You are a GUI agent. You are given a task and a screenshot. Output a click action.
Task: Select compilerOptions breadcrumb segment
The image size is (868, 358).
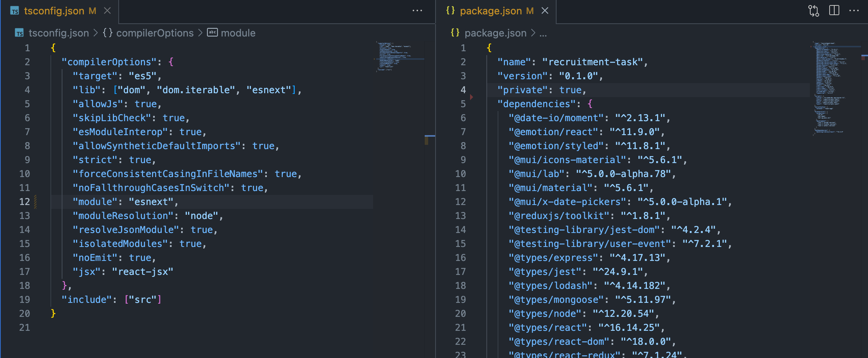click(x=155, y=33)
